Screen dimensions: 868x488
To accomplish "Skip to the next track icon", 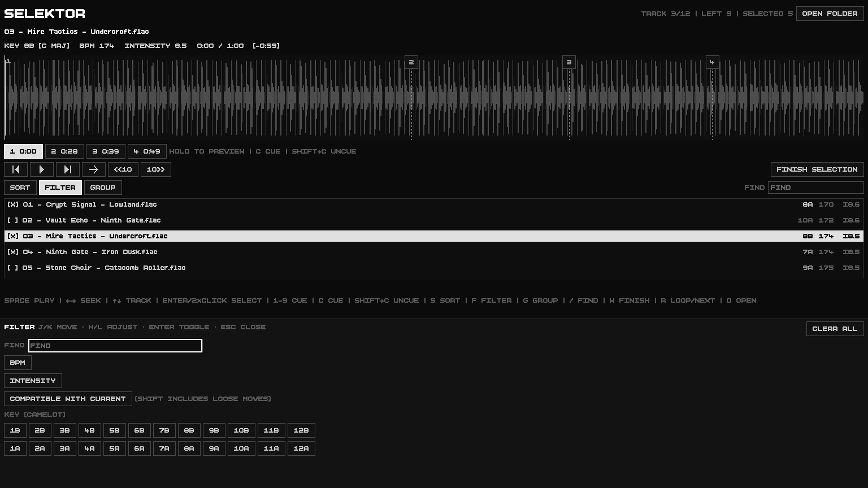I will pos(68,169).
